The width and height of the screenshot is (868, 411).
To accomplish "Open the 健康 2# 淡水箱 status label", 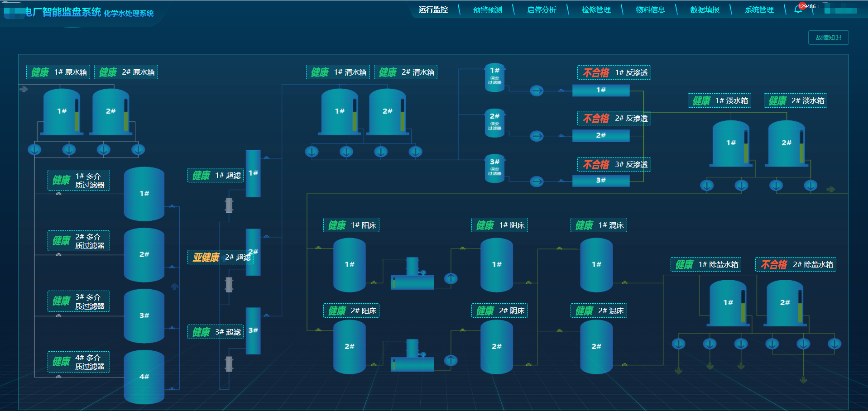I will pos(796,100).
